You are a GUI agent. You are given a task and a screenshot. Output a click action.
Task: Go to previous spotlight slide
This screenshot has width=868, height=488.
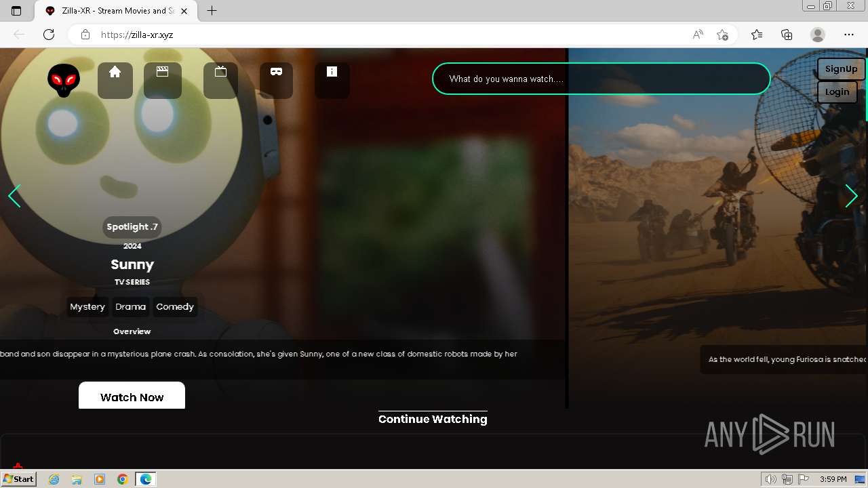14,196
